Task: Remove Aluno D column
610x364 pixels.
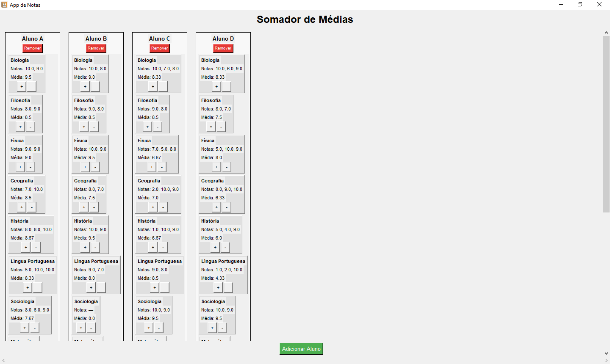Action: (223, 48)
